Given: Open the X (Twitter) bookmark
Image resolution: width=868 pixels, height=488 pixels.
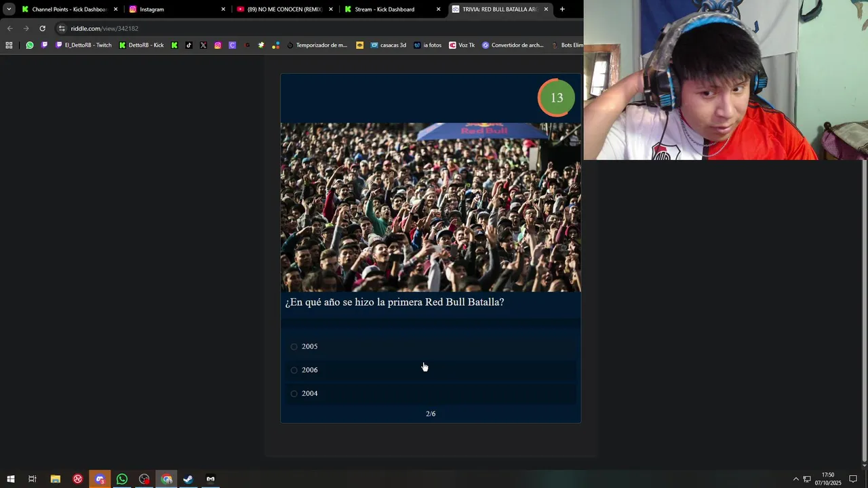Looking at the screenshot, I should click(x=203, y=45).
